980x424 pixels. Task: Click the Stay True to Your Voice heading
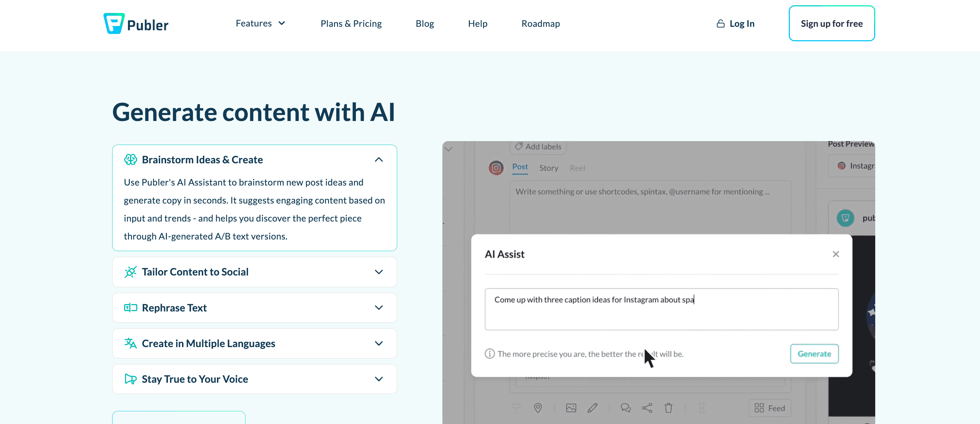pos(195,379)
